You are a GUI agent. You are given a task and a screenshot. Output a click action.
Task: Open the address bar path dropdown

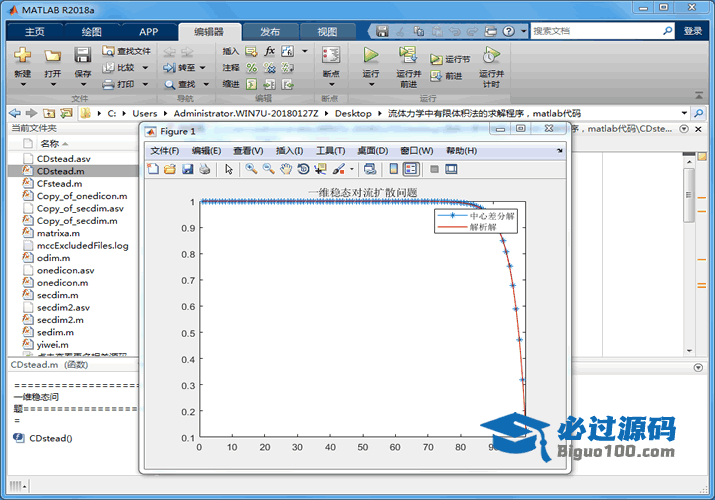pos(684,113)
